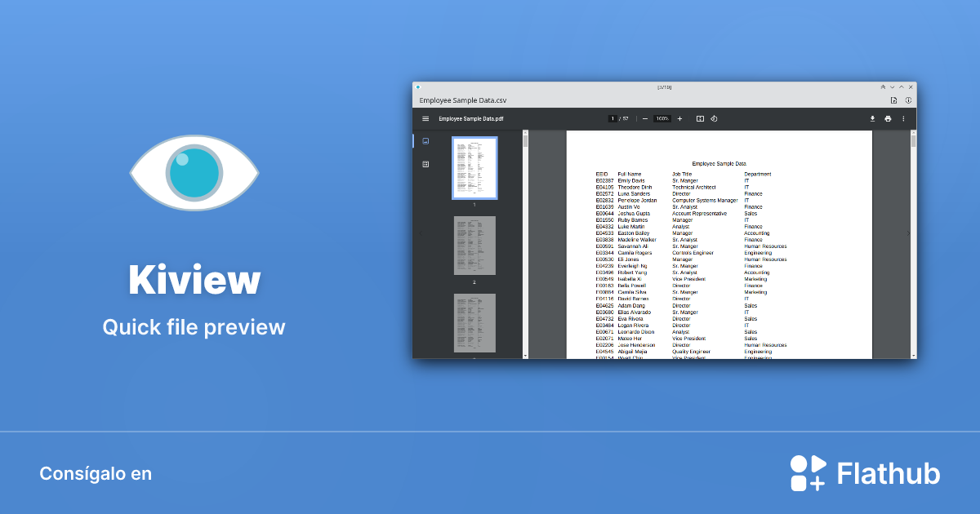The image size is (980, 514).
Task: Open the three-dot overflow menu
Action: click(x=903, y=118)
